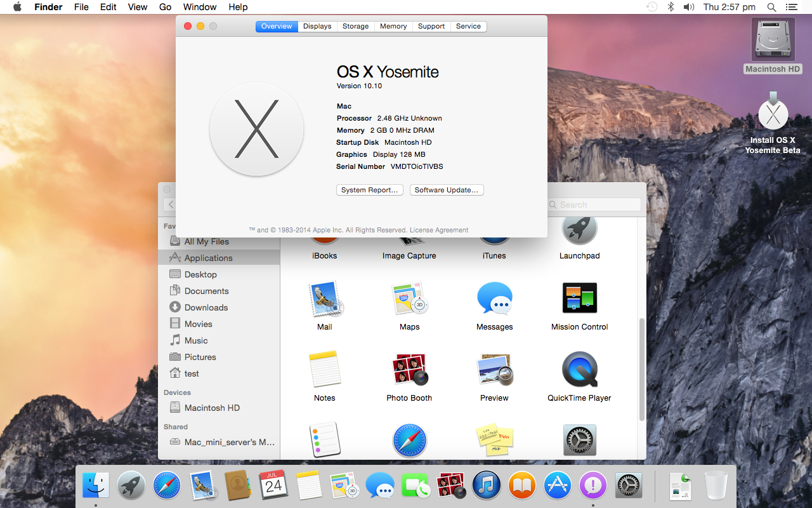Select Mac_mini_server's shared computer in sidebar
Screen dimensions: 812x508
[219, 442]
